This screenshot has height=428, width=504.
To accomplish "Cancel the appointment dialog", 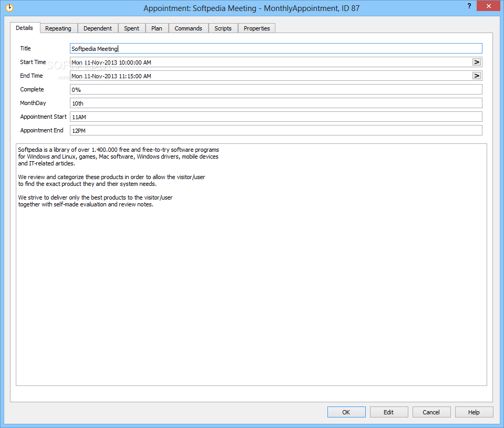I will coord(431,412).
